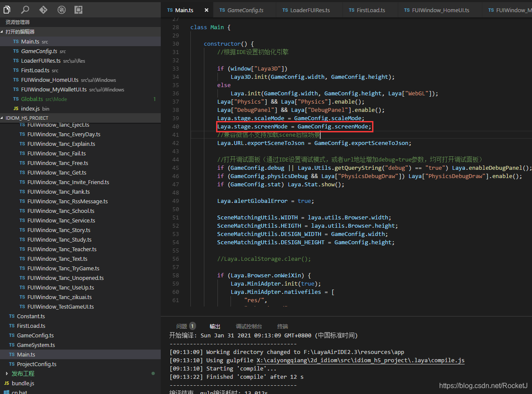
Task: Open FUIWindow_Tanc_Invite_Friend.ts file
Action: coord(80,182)
